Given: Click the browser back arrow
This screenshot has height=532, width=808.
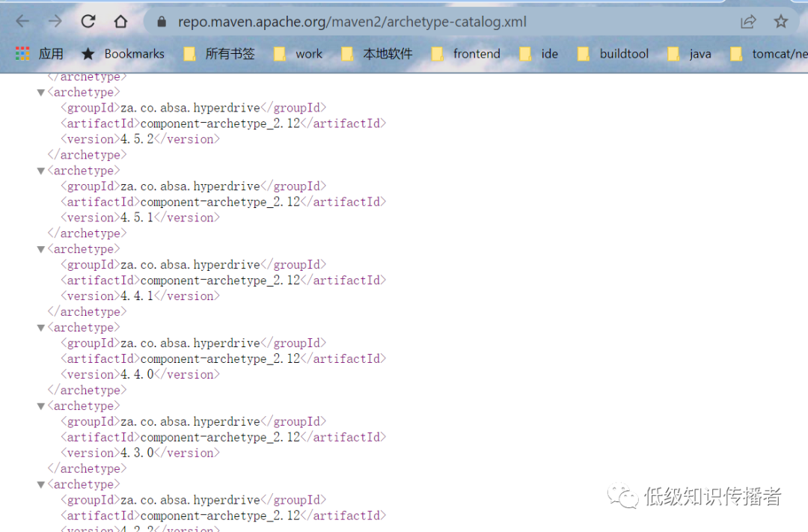Looking at the screenshot, I should 22,21.
